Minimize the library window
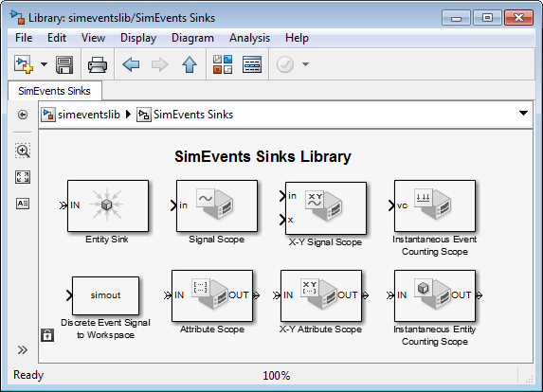The width and height of the screenshot is (543, 392). pyautogui.click(x=456, y=18)
